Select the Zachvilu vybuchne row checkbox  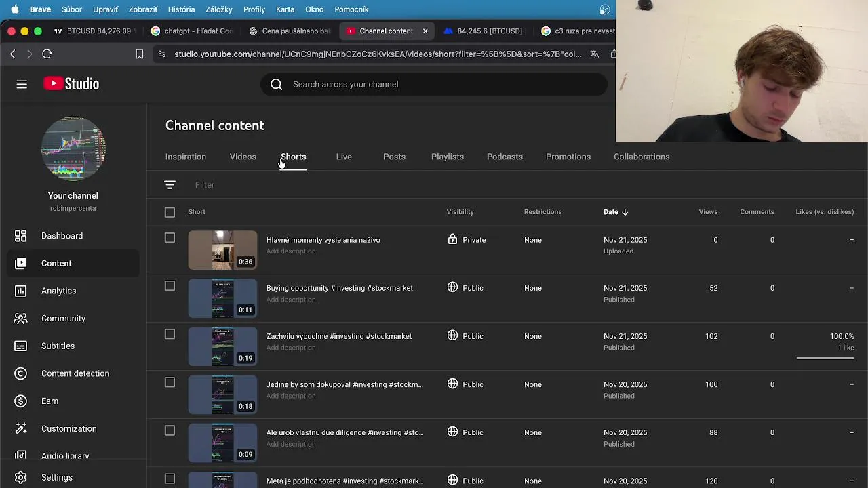click(x=170, y=334)
